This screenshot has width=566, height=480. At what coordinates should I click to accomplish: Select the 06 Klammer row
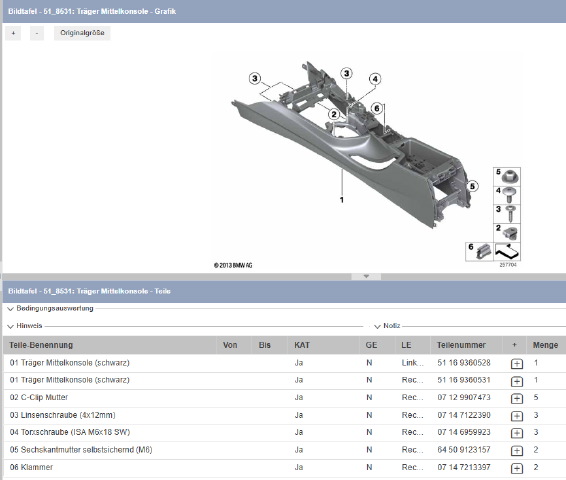point(284,467)
